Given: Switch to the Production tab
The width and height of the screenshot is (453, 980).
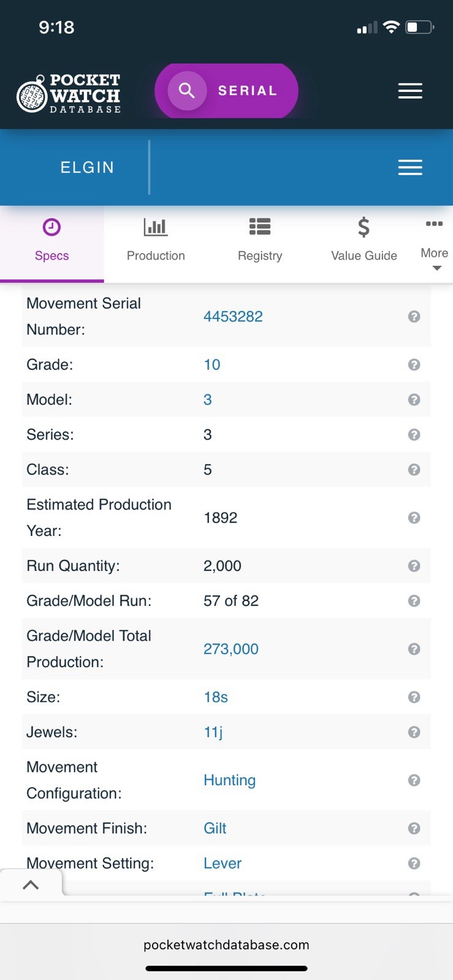Looking at the screenshot, I should (156, 240).
